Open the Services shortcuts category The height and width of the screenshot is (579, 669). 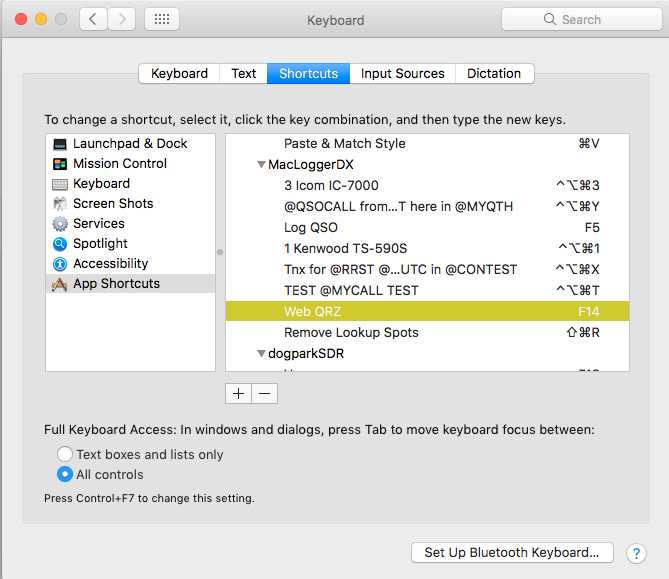(98, 224)
